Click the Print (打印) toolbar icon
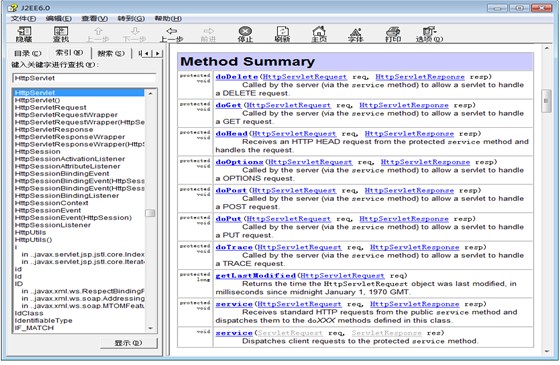The image size is (560, 365). pyautogui.click(x=393, y=35)
